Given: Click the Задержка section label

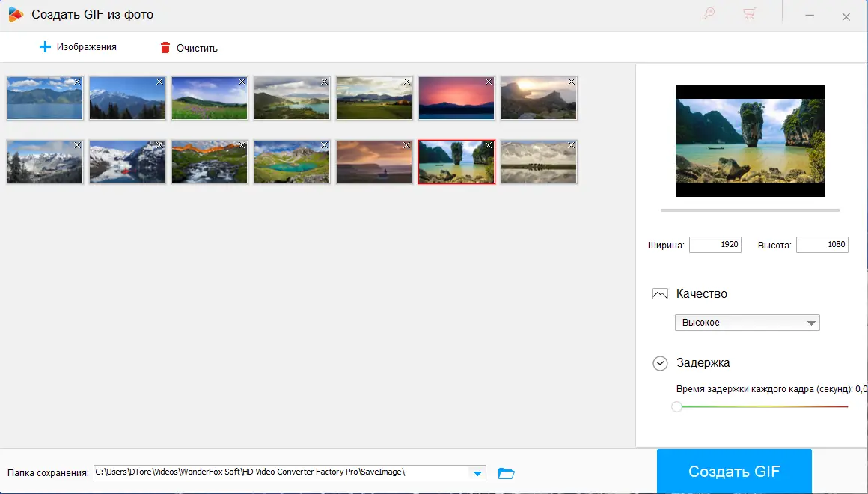Looking at the screenshot, I should (702, 363).
